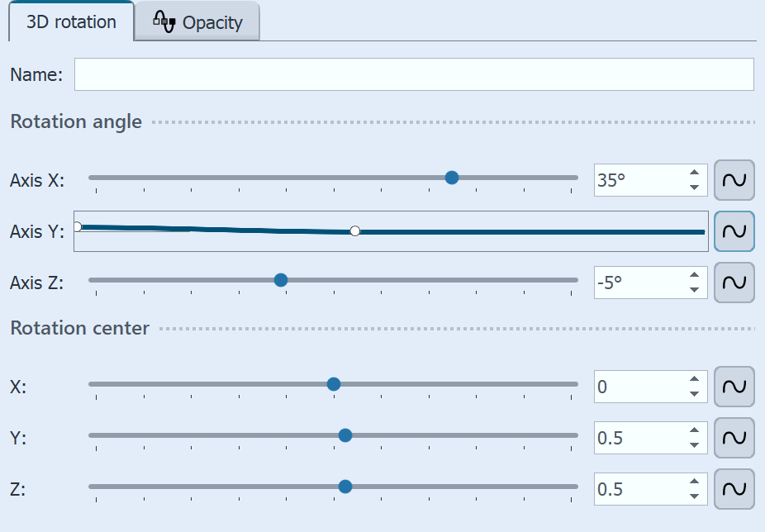This screenshot has width=765, height=532.
Task: Click the Axis X rotation slider handle
Action: 453,177
